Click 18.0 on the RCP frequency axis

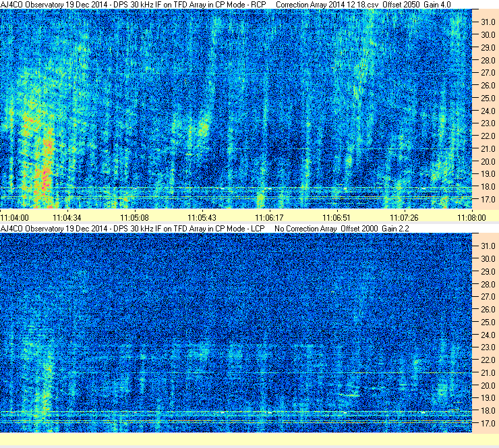[488, 187]
